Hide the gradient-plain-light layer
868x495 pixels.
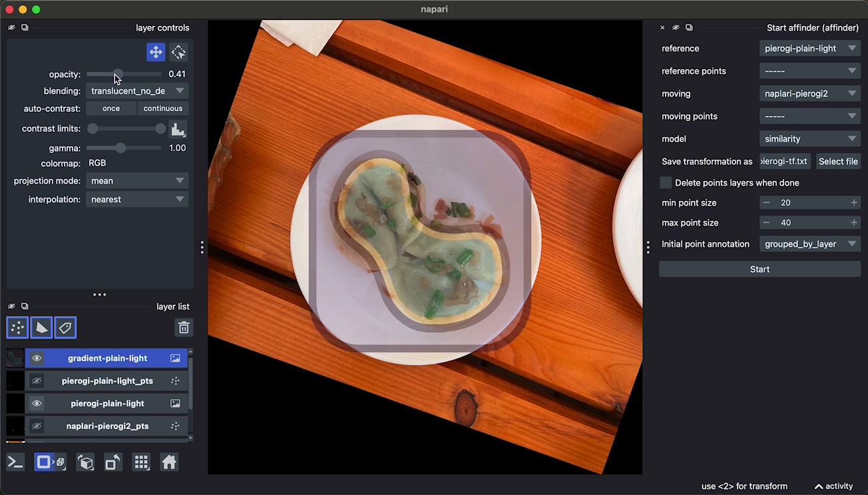(37, 358)
